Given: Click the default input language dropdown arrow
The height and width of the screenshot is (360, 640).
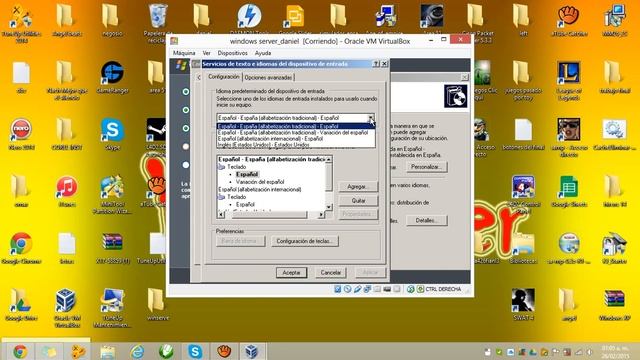Looking at the screenshot, I should [x=370, y=118].
